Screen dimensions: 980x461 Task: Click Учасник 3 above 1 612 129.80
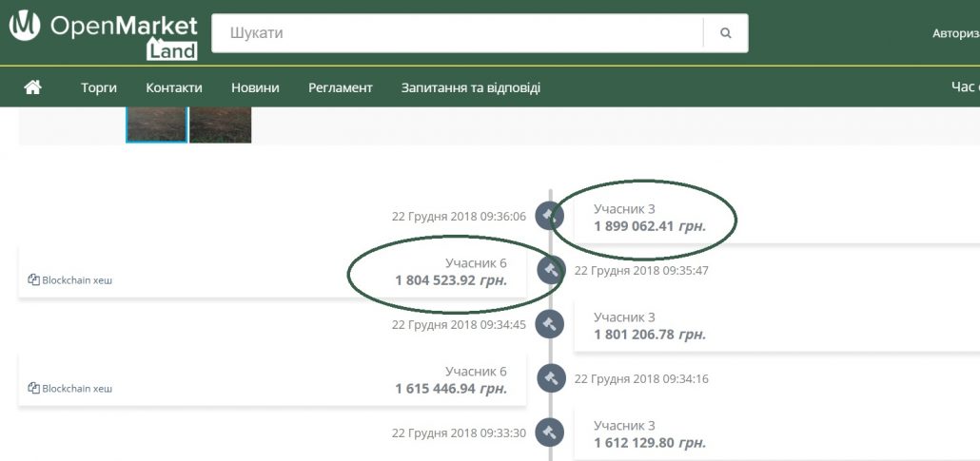click(624, 426)
